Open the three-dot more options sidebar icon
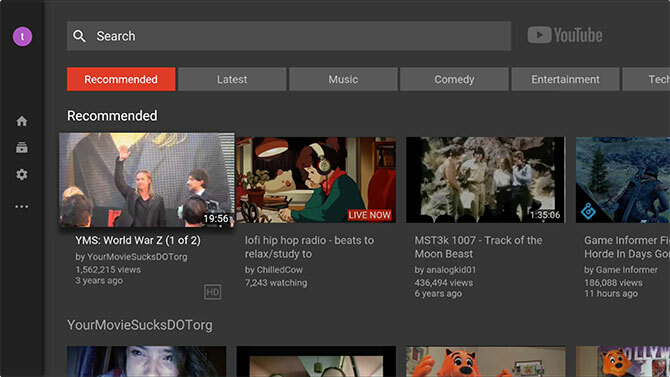 pyautogui.click(x=22, y=206)
